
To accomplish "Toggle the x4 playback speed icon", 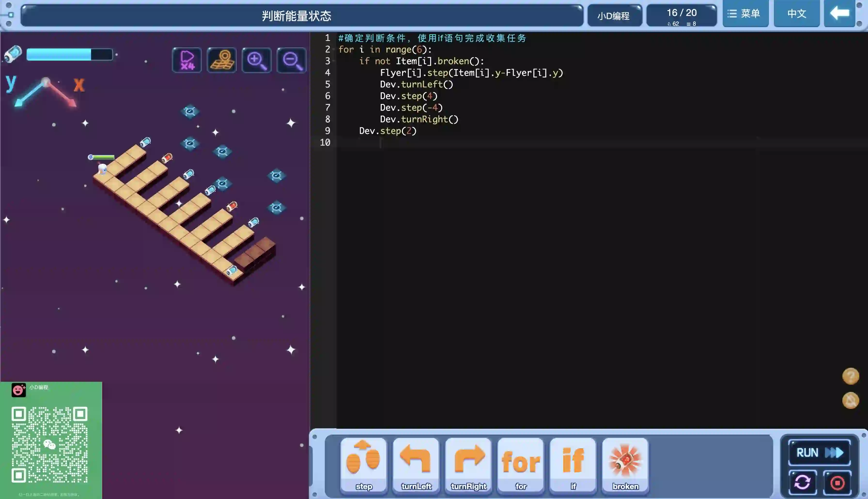I will (x=187, y=60).
